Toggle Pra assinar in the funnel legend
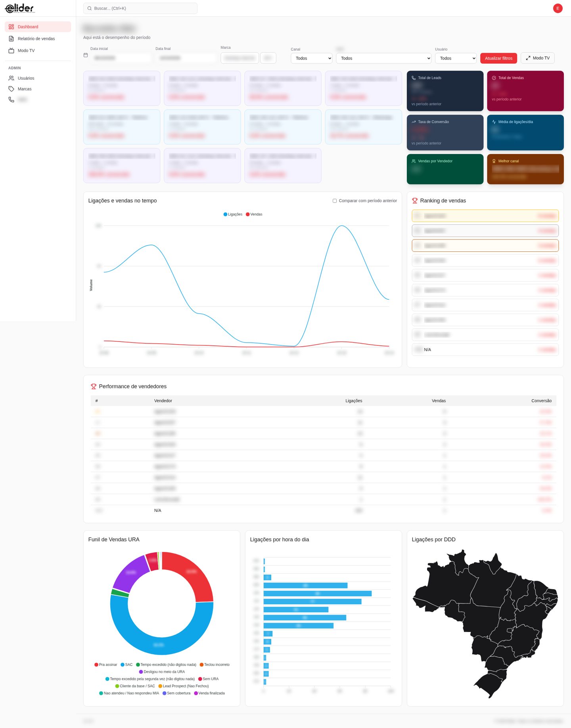This screenshot has height=728, width=571. 106,665
